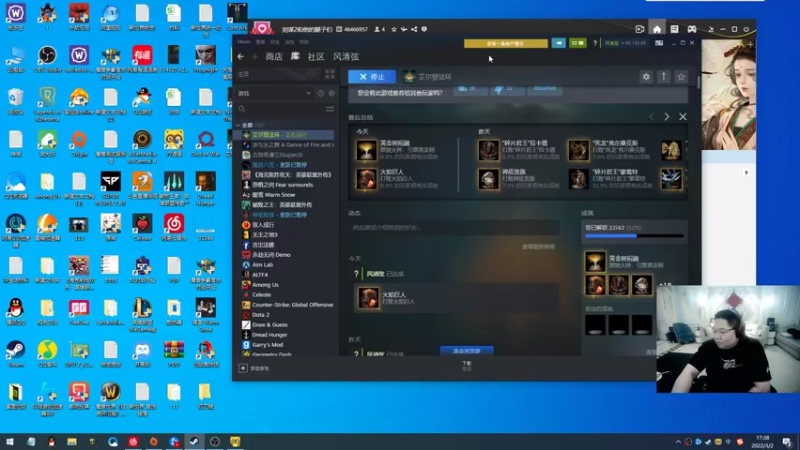The height and width of the screenshot is (450, 800).
Task: Open Steam announcements megaphone icon
Action: (x=559, y=43)
